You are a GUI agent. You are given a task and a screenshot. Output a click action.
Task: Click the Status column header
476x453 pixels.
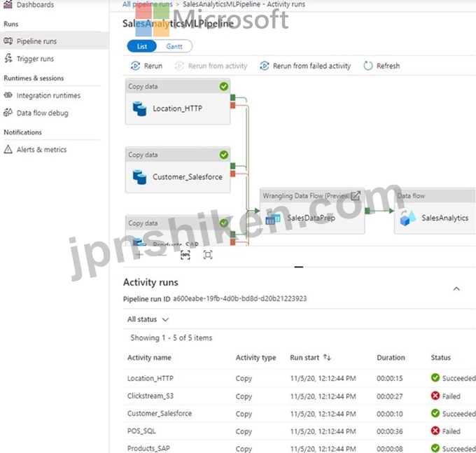pos(440,357)
